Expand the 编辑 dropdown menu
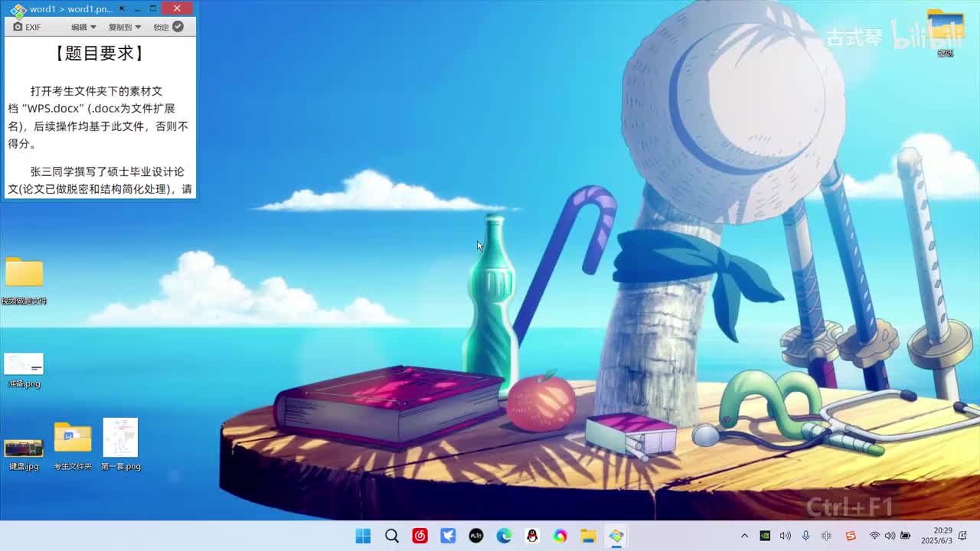The width and height of the screenshot is (980, 551). click(83, 27)
